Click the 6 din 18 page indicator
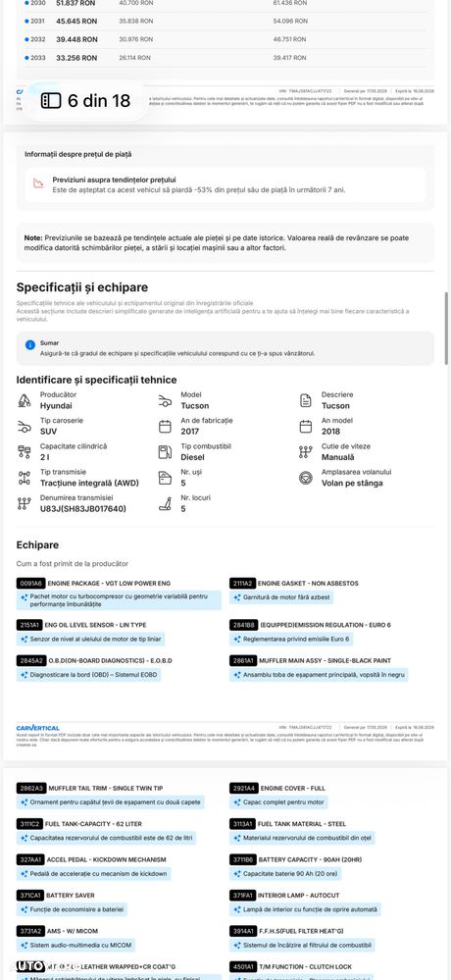 (87, 101)
